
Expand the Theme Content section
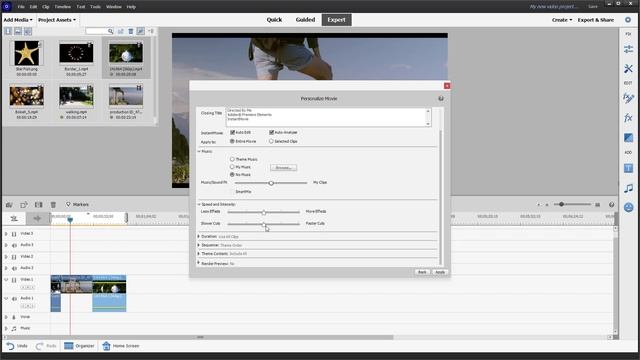click(x=199, y=253)
